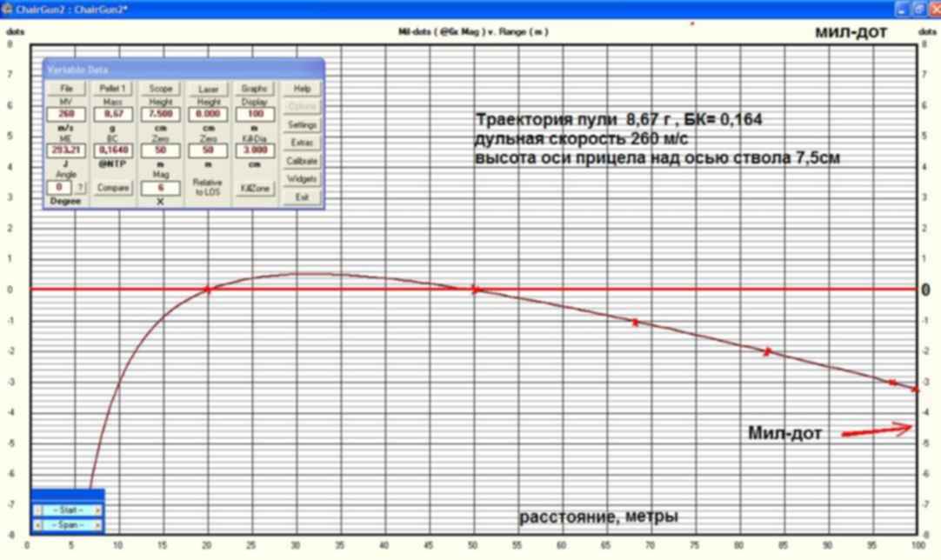Open the File menu button
The image size is (941, 560).
coord(66,89)
